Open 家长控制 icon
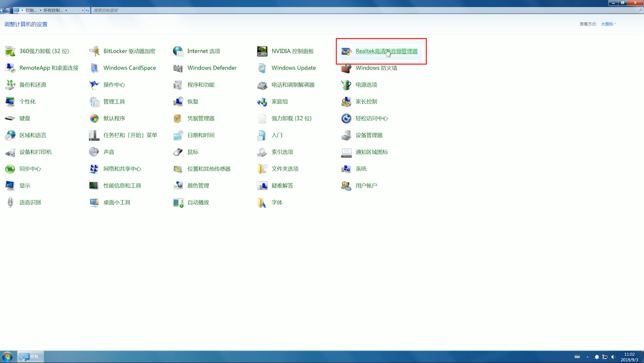This screenshot has width=644, height=363. (x=346, y=102)
